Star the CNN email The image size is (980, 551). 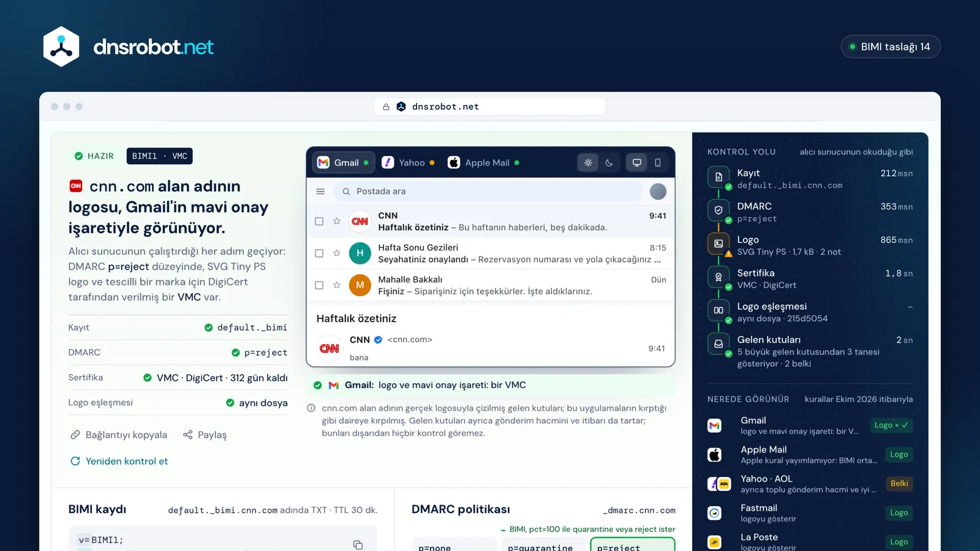click(337, 221)
